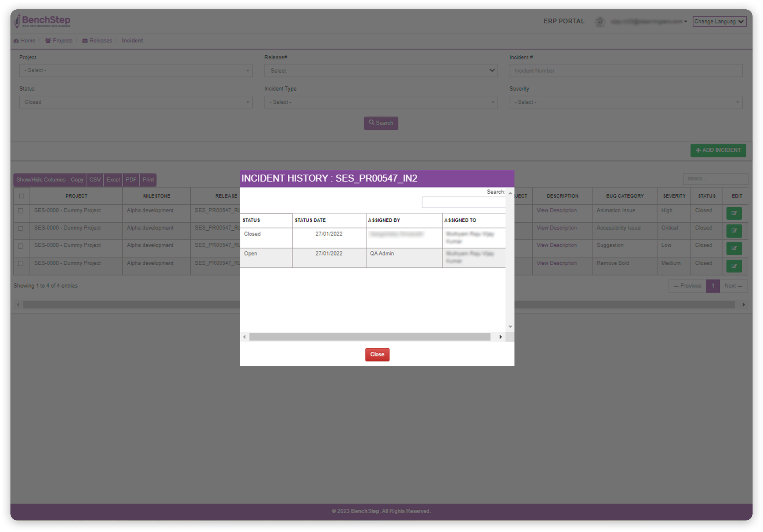Click the Incident Number input field
The height and width of the screenshot is (532, 763).
(626, 70)
